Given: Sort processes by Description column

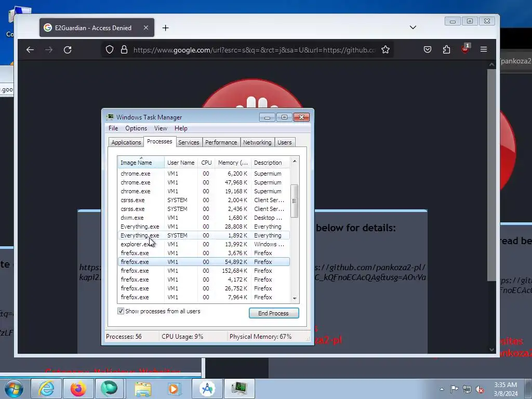Looking at the screenshot, I should point(270,163).
